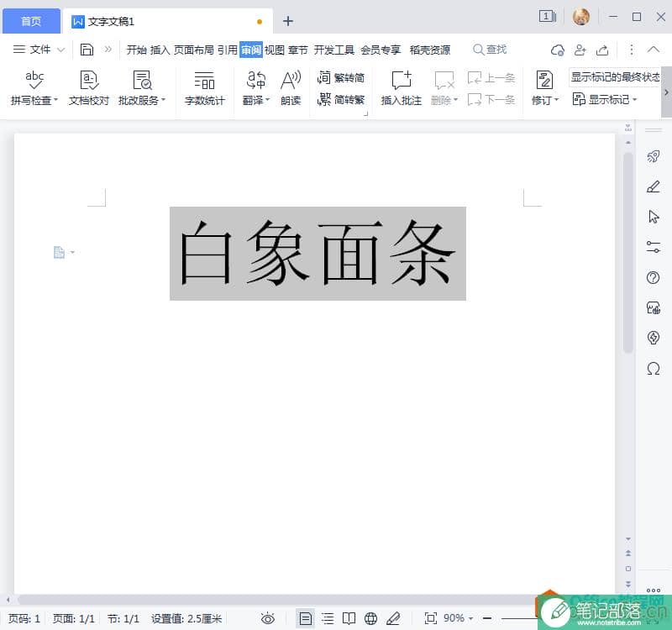Screen dimensions: 672x630
Task: Click the vertical scrollbar thumb
Action: pyautogui.click(x=627, y=253)
